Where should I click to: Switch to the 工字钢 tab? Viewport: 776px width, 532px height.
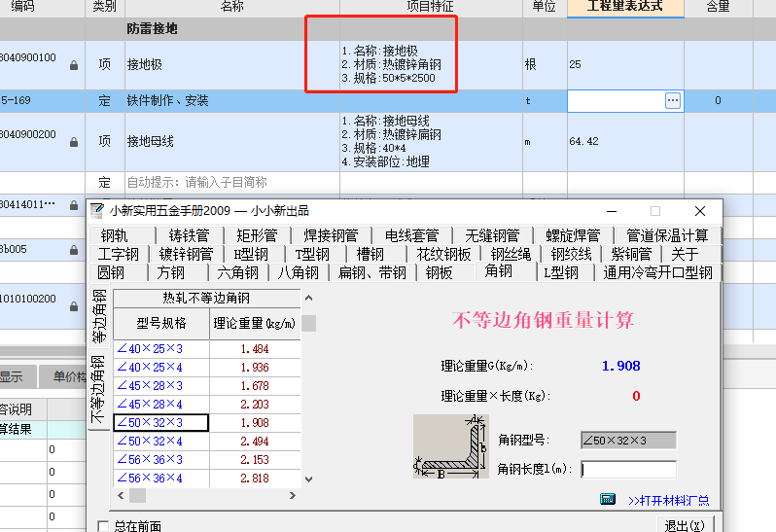coord(119,255)
